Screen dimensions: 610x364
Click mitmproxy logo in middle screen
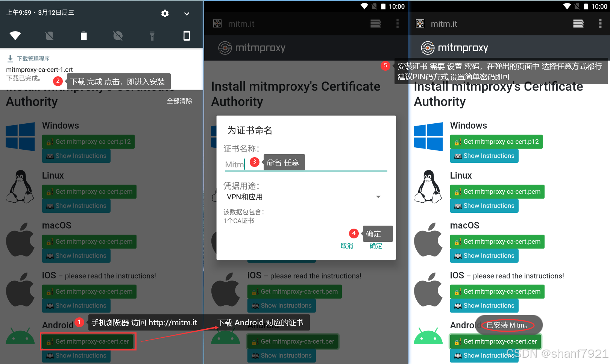[252, 48]
